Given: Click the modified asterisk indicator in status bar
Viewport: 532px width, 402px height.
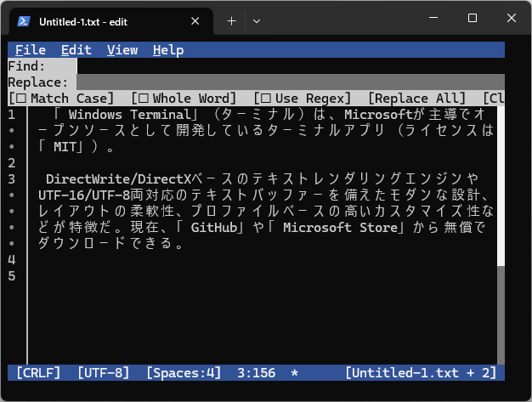Looking at the screenshot, I should pyautogui.click(x=295, y=373).
